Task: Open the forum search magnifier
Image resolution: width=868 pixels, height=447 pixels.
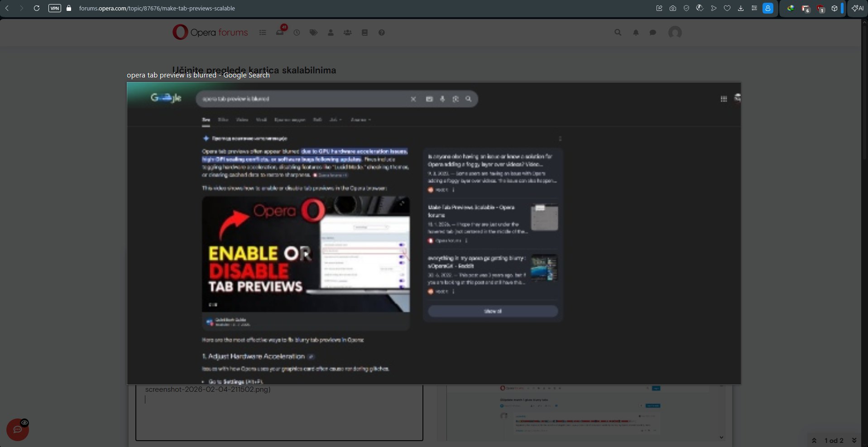Action: pos(618,32)
